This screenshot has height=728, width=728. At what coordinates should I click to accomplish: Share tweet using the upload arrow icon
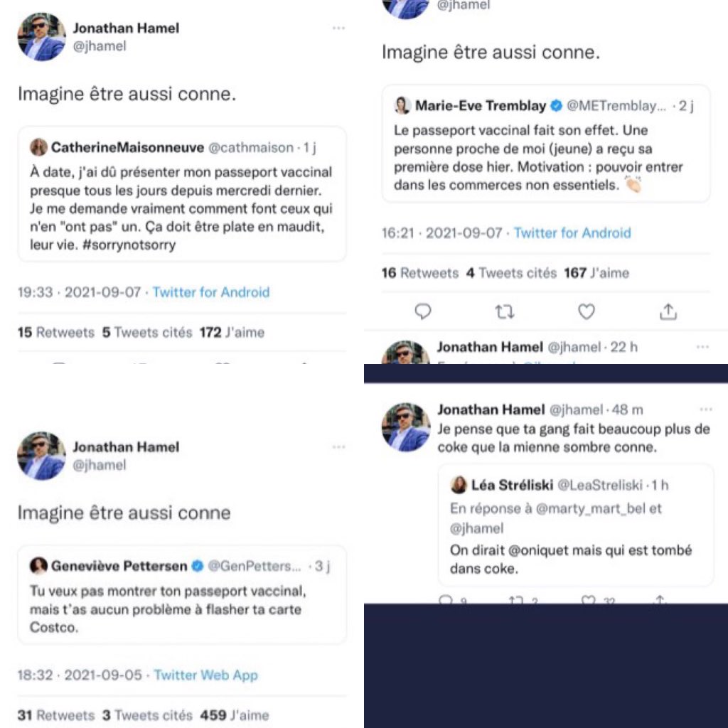click(668, 311)
